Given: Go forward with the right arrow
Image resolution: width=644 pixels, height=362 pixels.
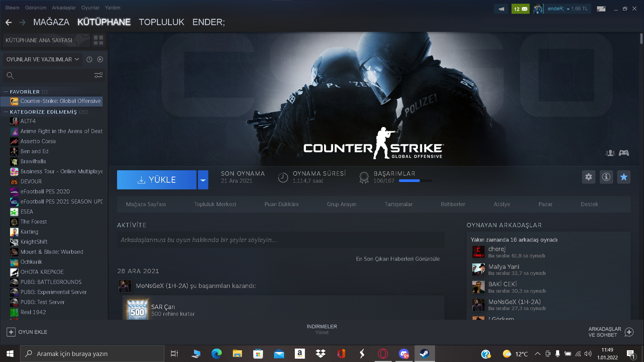Looking at the screenshot, I should coord(22,22).
